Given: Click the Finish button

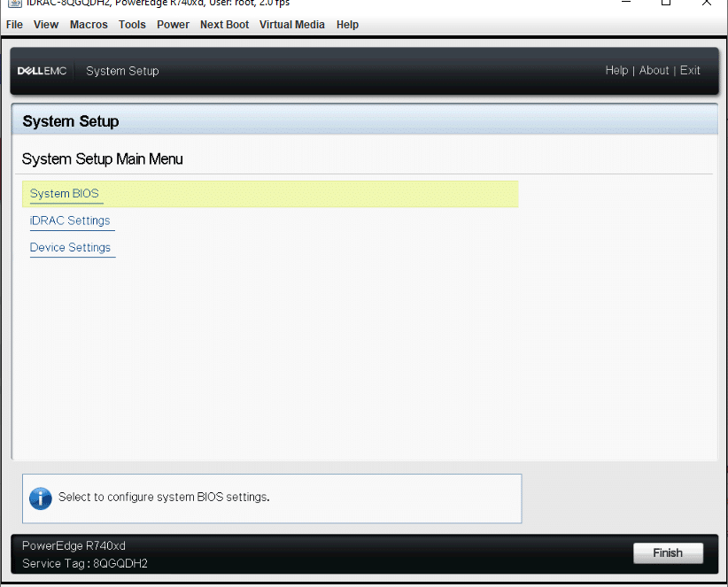Looking at the screenshot, I should 668,553.
